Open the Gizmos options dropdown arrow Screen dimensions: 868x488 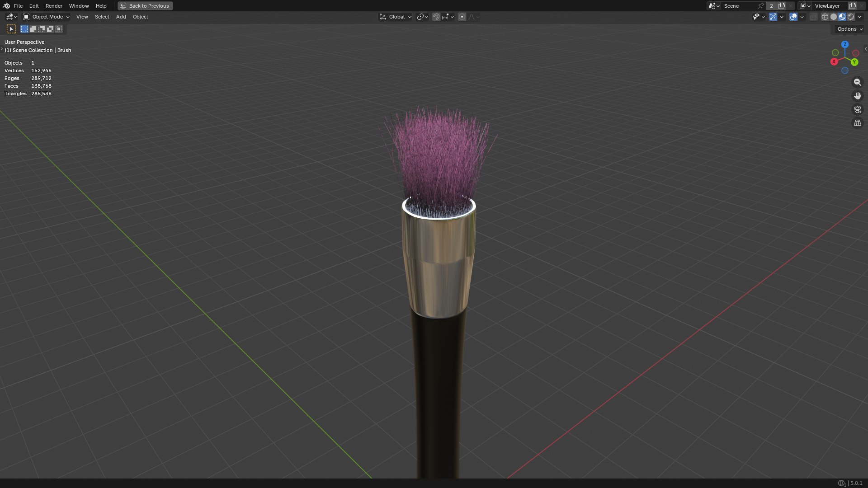point(782,17)
